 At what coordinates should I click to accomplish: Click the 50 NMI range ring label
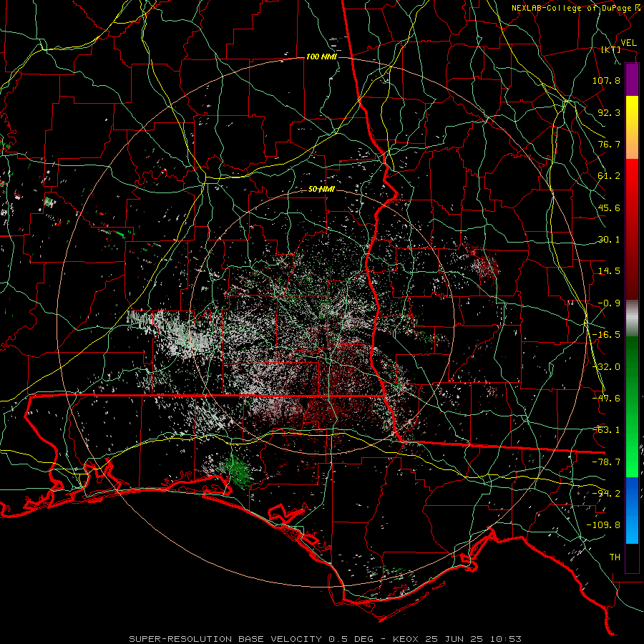click(x=321, y=190)
